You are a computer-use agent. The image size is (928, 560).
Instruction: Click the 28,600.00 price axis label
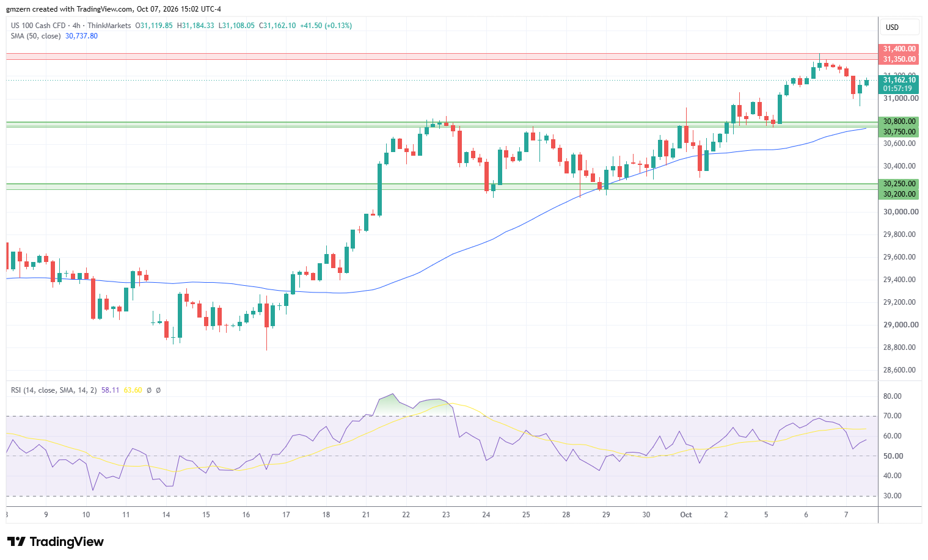click(x=901, y=370)
